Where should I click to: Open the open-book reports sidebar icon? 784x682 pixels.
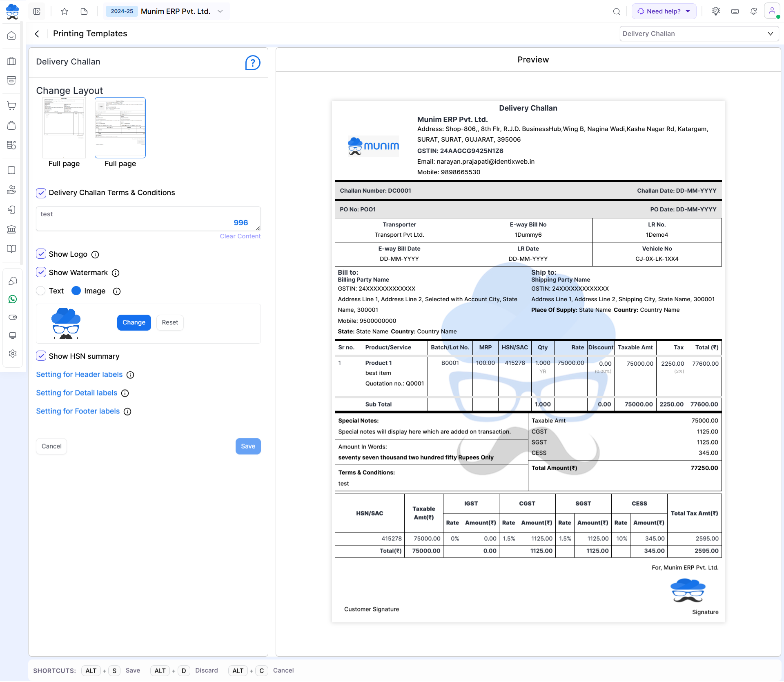[x=11, y=249]
